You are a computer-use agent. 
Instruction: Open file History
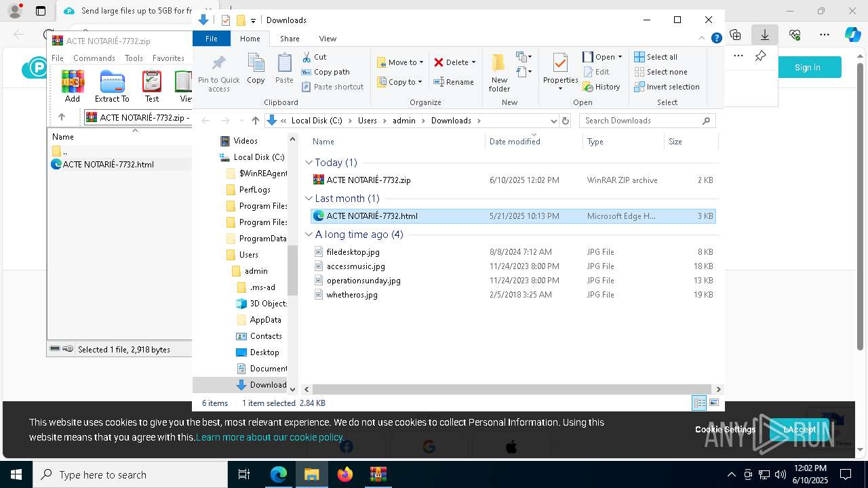point(601,87)
